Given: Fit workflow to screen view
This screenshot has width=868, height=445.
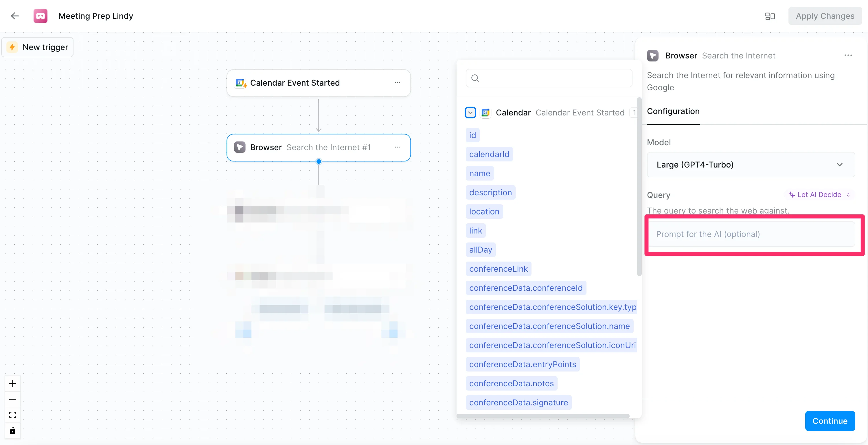Looking at the screenshot, I should pos(13,415).
